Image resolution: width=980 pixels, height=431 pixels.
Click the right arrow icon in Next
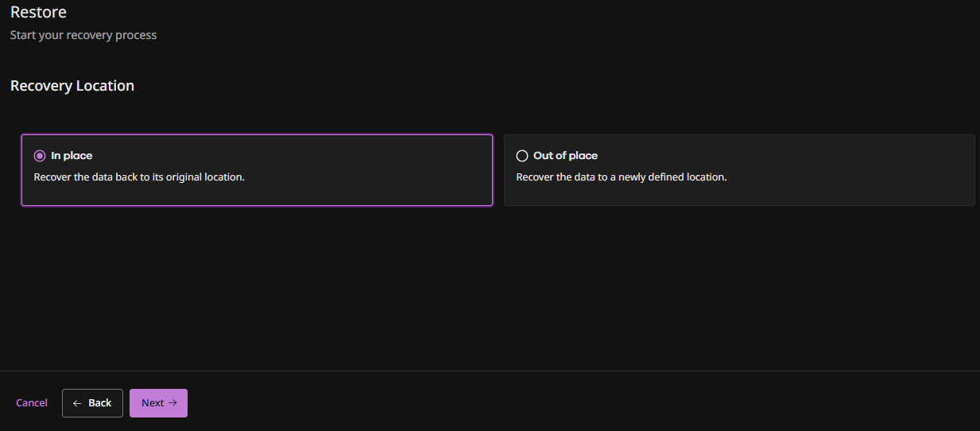point(172,403)
